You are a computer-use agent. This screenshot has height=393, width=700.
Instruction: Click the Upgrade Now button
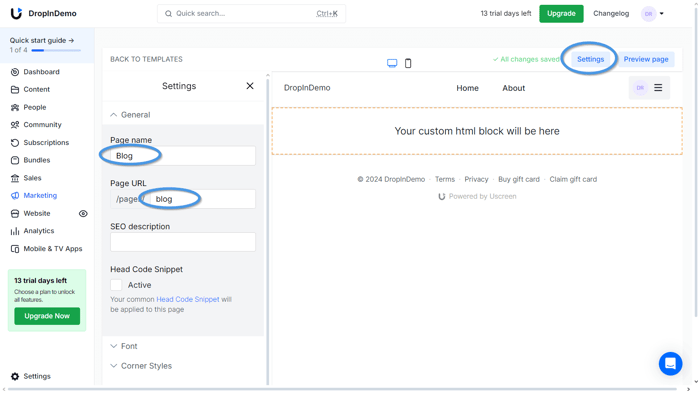(47, 316)
